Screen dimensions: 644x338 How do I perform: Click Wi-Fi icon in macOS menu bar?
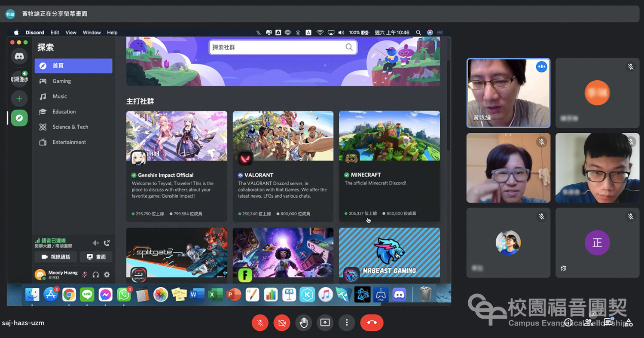click(x=320, y=33)
